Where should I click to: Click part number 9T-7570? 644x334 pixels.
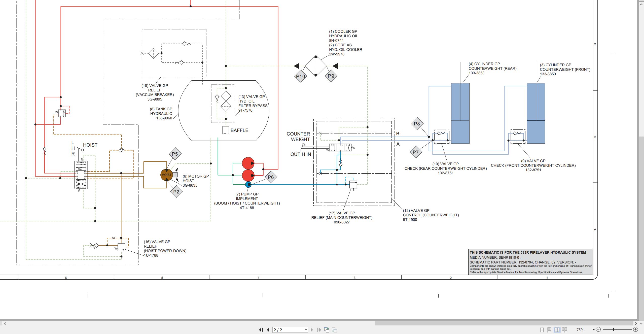pos(245,110)
